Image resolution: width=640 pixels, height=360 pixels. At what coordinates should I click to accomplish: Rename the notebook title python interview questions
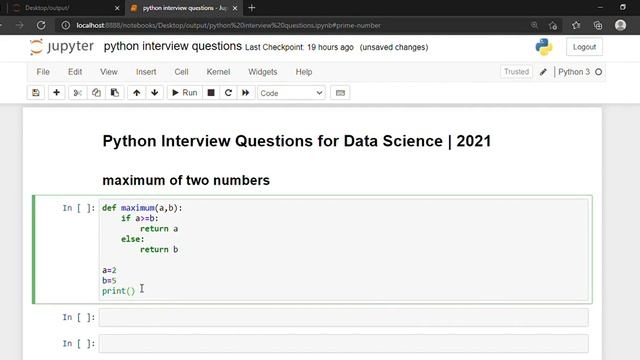pos(173,47)
